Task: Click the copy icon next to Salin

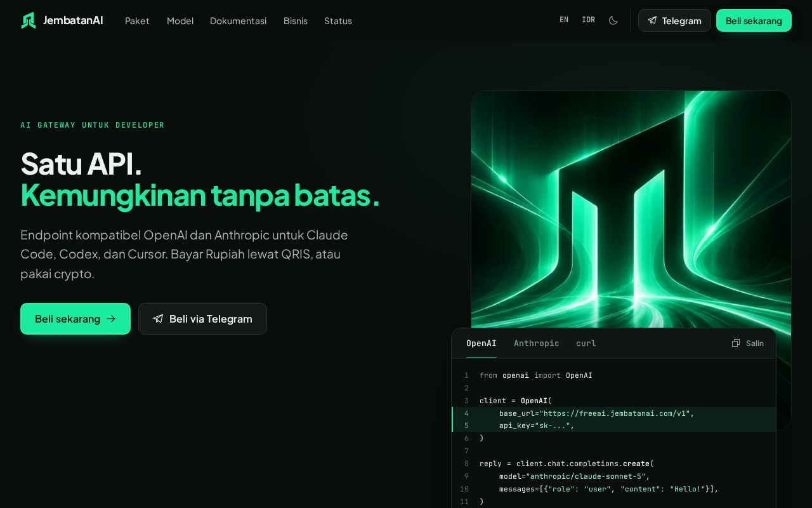Action: click(x=736, y=343)
